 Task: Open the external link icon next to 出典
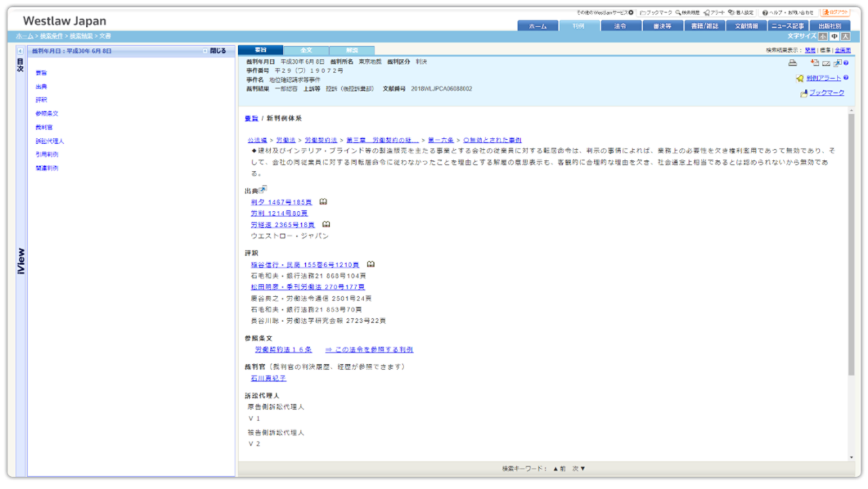(x=263, y=190)
